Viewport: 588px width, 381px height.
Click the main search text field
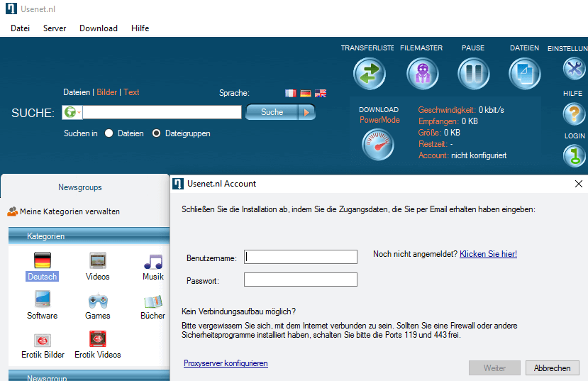pyautogui.click(x=162, y=112)
